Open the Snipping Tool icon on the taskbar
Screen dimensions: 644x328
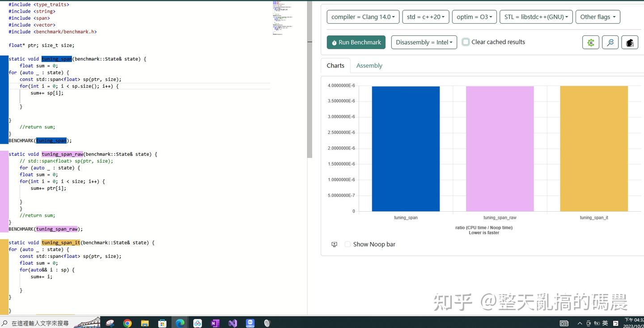110,323
